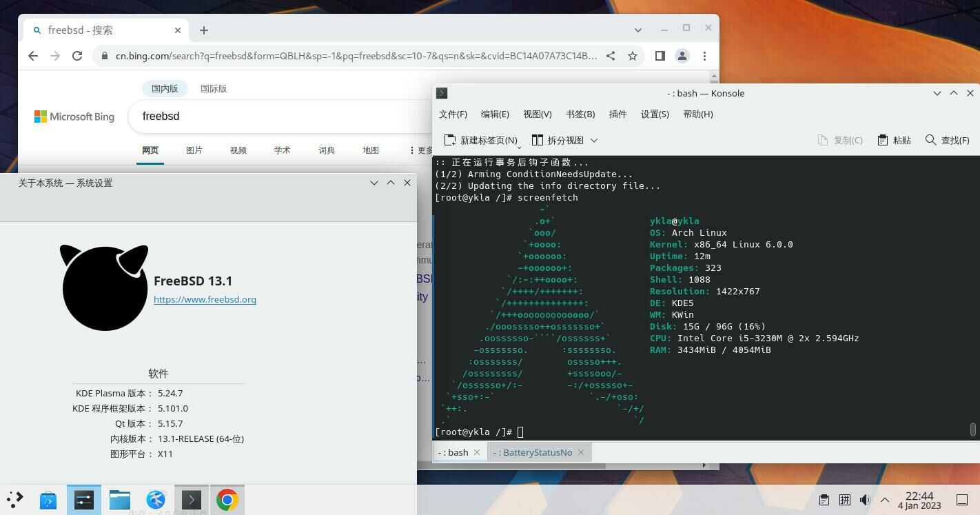Open clipboard tray icon
Image resolution: width=980 pixels, height=515 pixels.
tap(824, 500)
